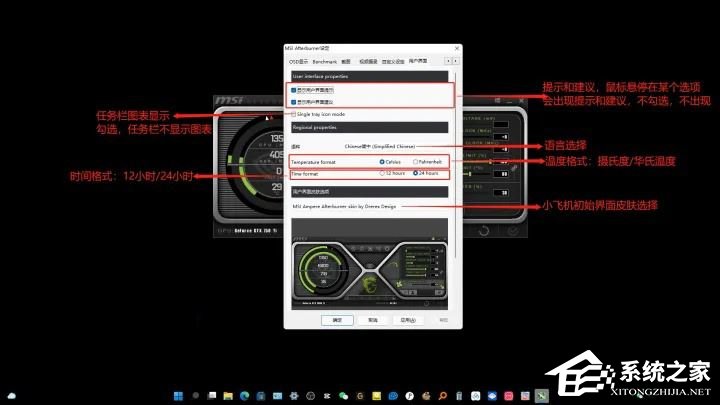Open the Chinese (Simplified Chinese) language dropdown

(x=380, y=146)
